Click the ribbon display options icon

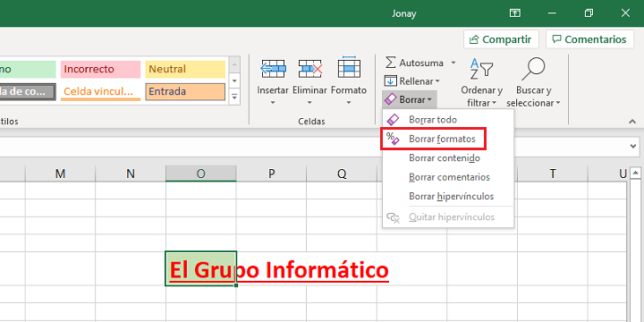coord(515,13)
